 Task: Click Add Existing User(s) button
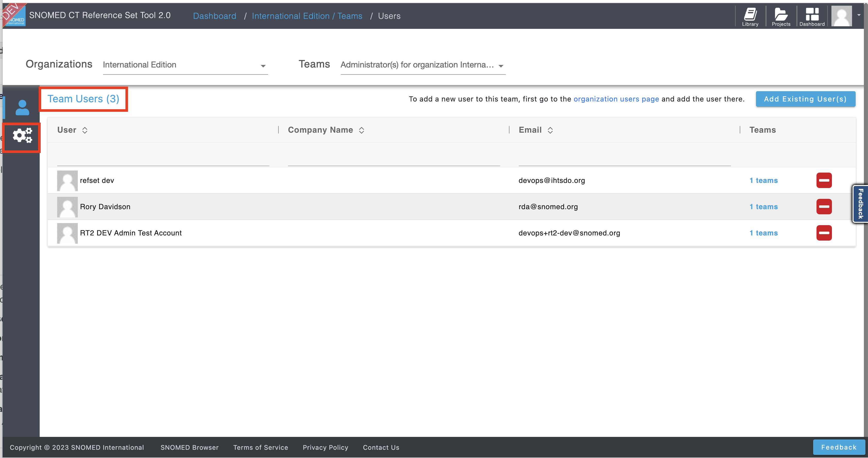click(805, 99)
